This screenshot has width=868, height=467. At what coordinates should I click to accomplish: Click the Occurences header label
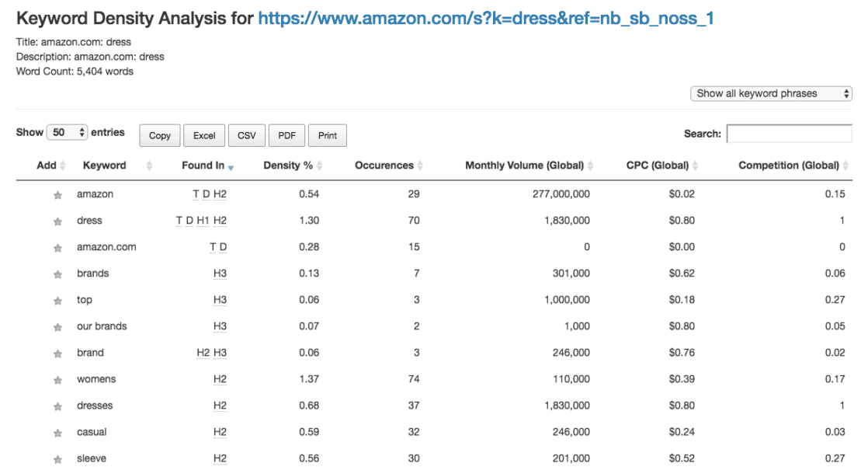coord(384,165)
